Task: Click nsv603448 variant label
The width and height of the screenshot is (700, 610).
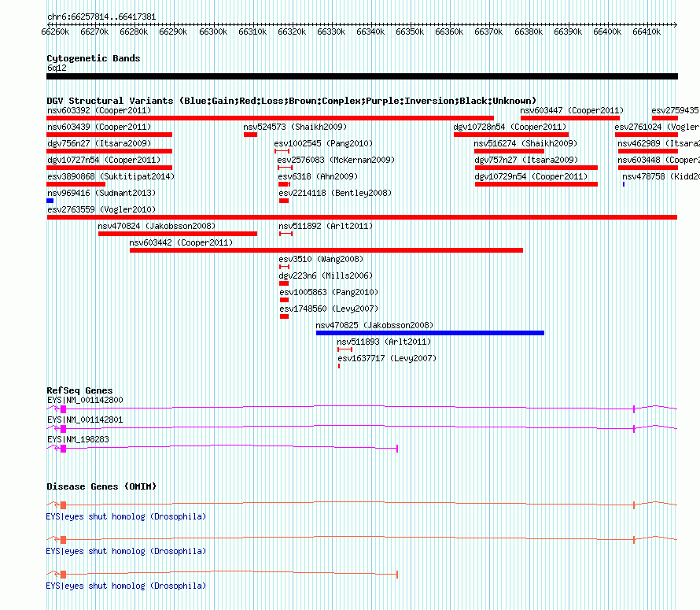Action: click(x=658, y=160)
